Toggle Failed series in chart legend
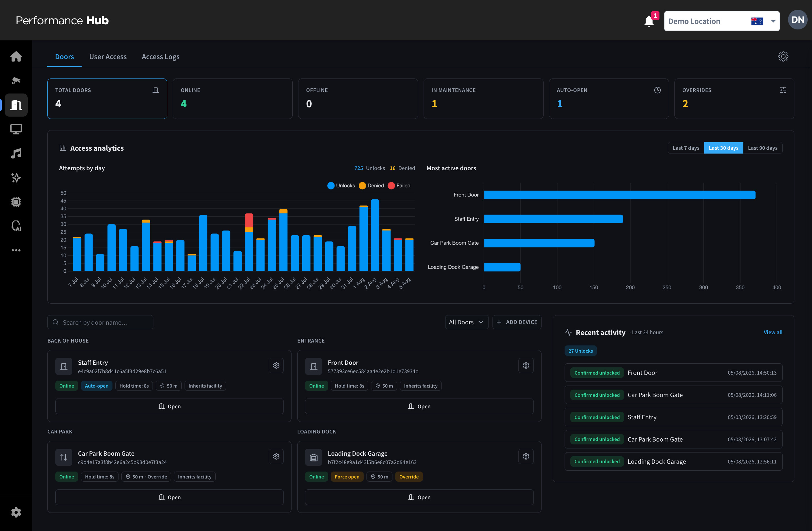The width and height of the screenshot is (812, 531). coord(399,186)
